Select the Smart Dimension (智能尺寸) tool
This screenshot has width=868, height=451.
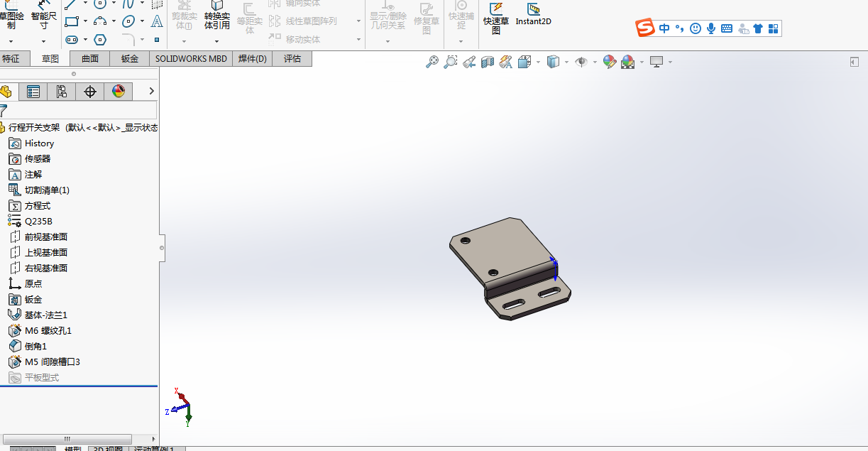pyautogui.click(x=44, y=15)
